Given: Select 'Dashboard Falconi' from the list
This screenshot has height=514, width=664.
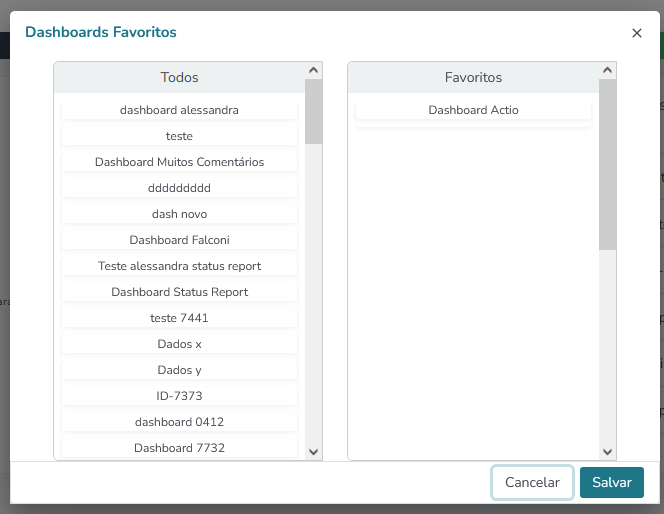Looking at the screenshot, I should 179,240.
